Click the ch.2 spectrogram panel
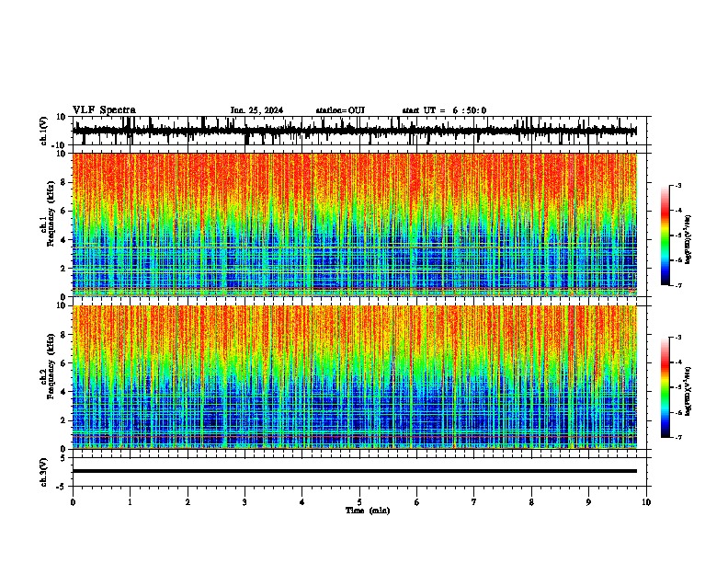Viewport: 728px width, 563px height. tap(355, 377)
